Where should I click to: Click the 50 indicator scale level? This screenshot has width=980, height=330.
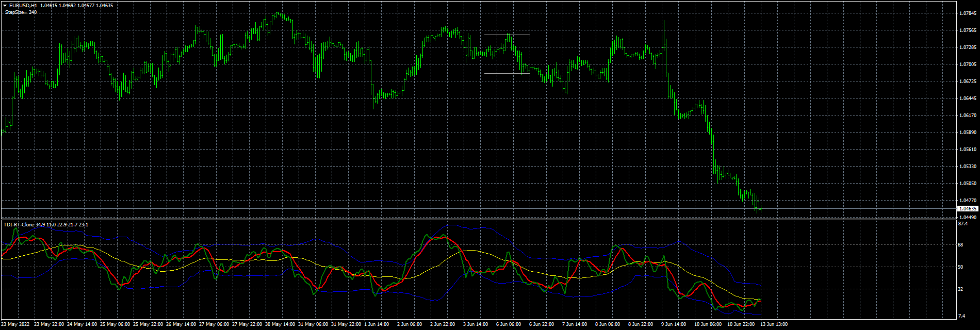point(961,267)
